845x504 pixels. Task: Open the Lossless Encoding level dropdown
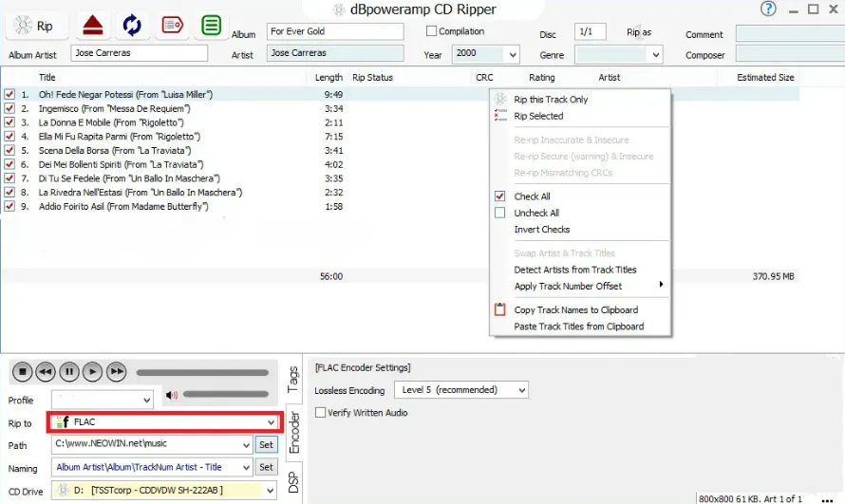pos(521,390)
